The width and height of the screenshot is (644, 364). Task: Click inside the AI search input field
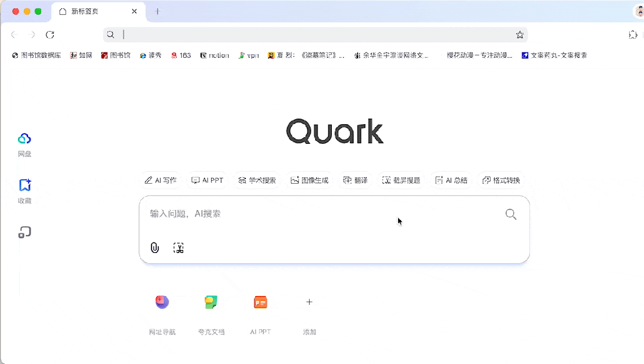coord(298,214)
